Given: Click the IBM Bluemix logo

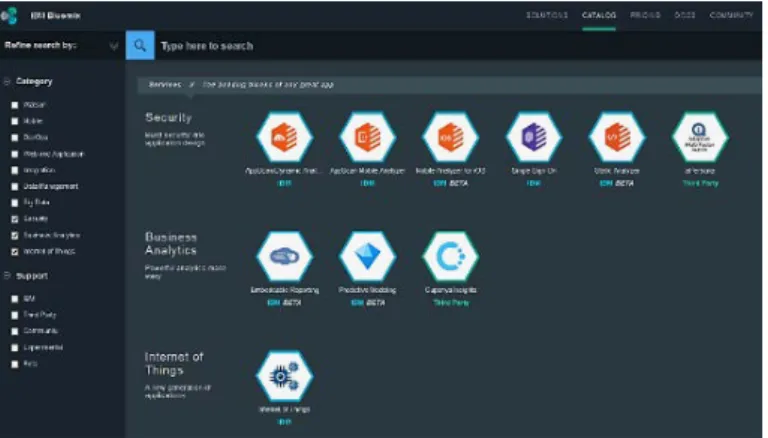Looking at the screenshot, I should click(9, 15).
